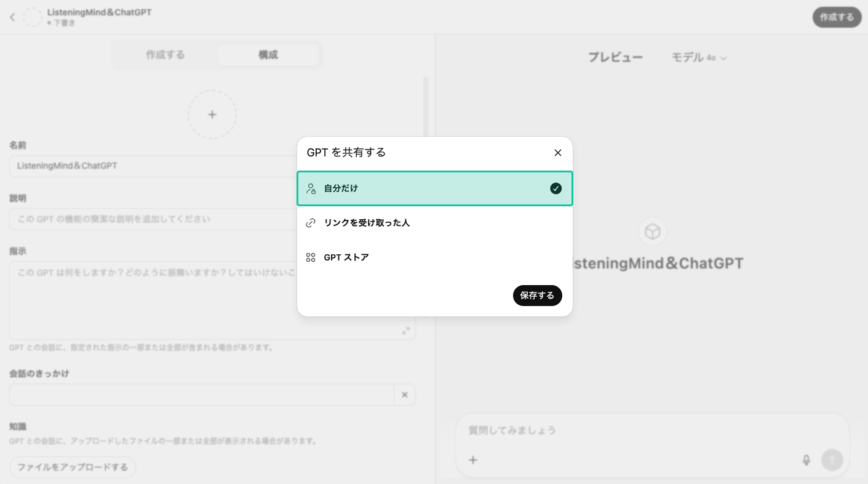Open the モデル 4o dropdown

click(x=699, y=57)
